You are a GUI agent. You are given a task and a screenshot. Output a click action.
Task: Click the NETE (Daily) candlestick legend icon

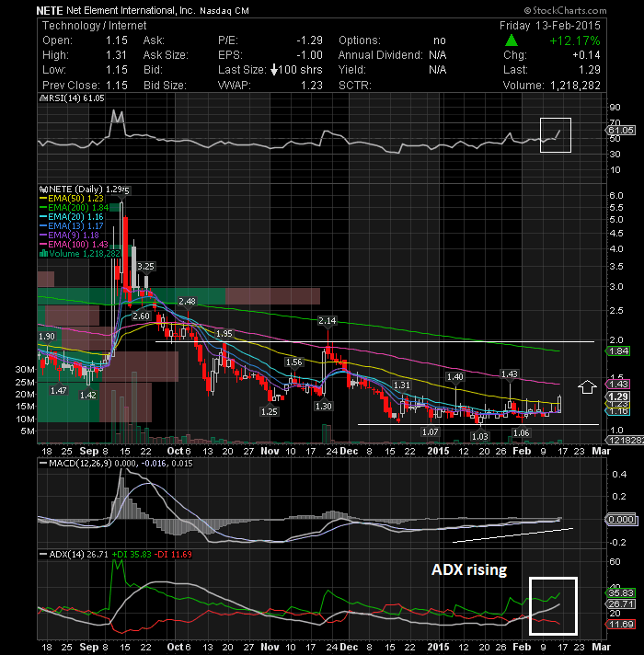click(43, 190)
